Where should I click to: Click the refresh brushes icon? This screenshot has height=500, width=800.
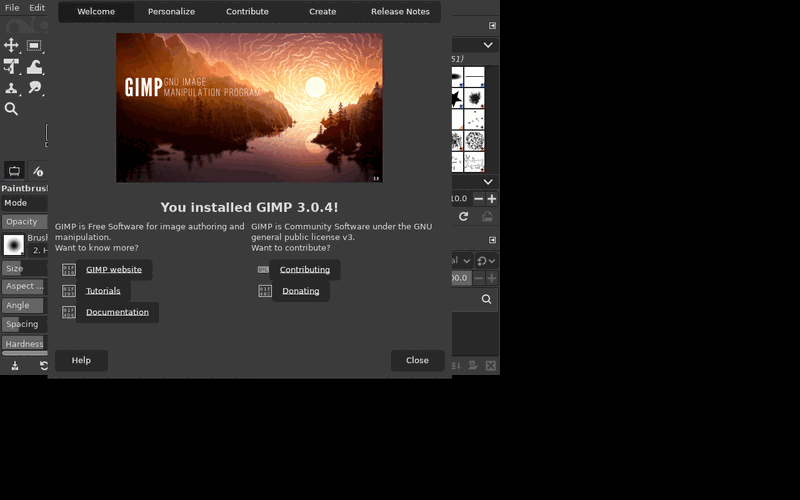click(463, 216)
